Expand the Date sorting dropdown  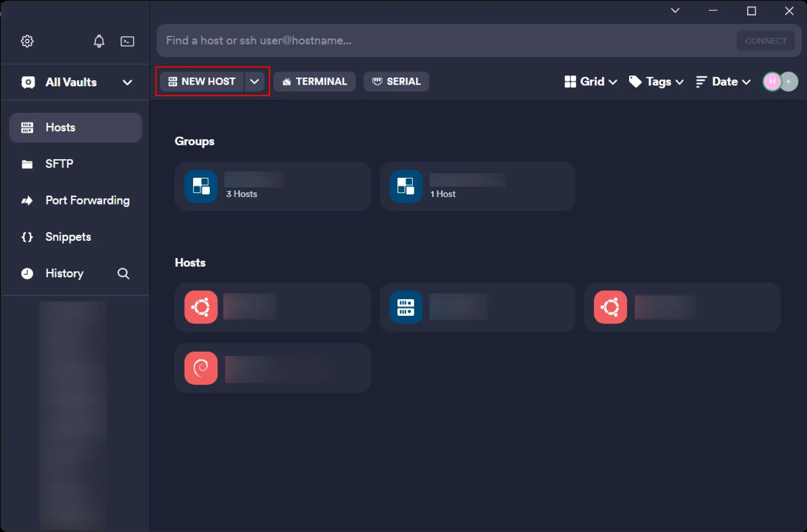tap(723, 81)
